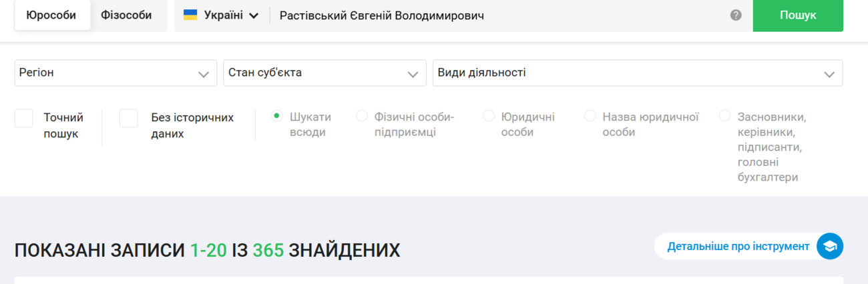
Task: Choose the Засновники, керівники, підписанти radio option
Action: click(x=725, y=116)
